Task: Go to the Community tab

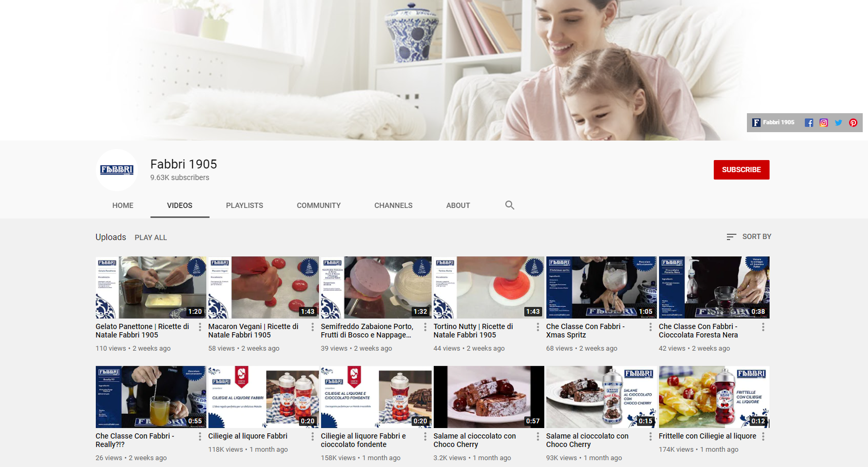Action: coord(318,205)
